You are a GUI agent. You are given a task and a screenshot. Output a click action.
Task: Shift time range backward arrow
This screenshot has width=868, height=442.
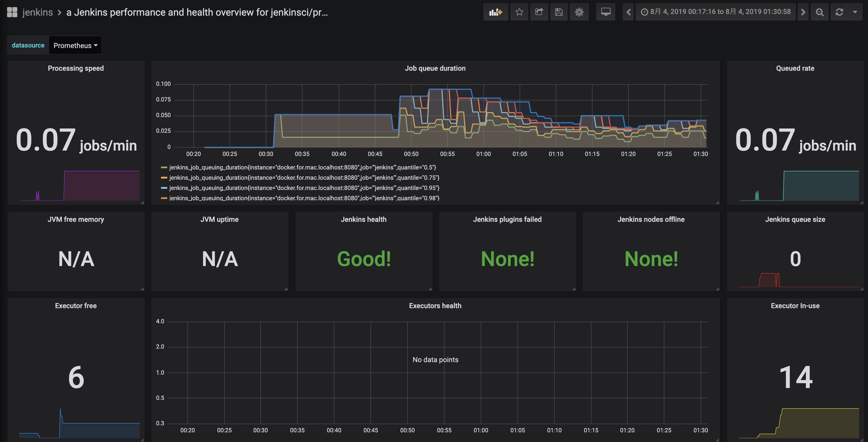(x=628, y=12)
